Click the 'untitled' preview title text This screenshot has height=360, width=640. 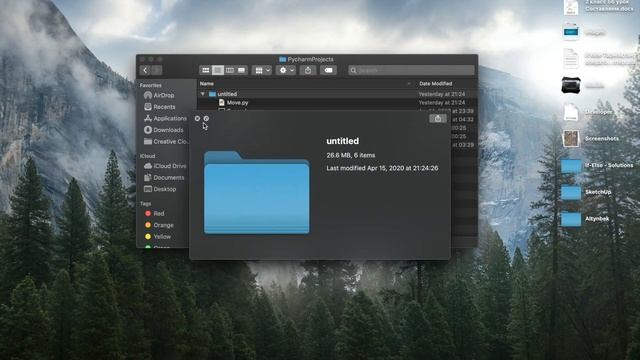click(342, 141)
